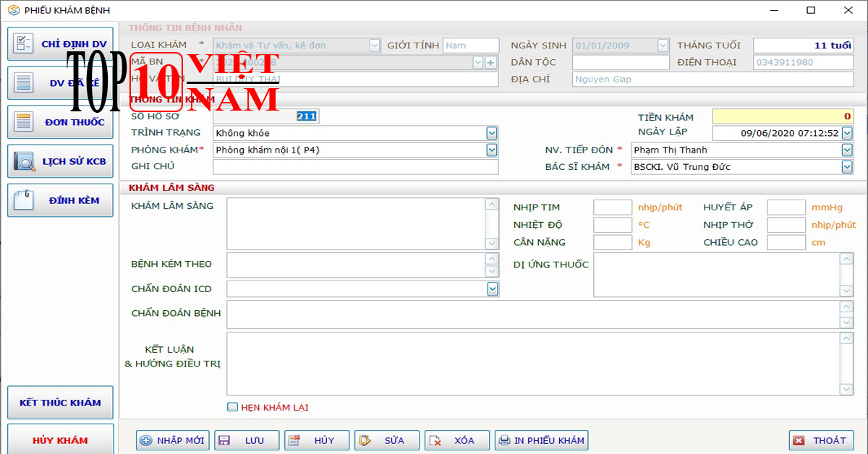Open the LỊCH SỬ KCB section
This screenshot has height=454, width=868.
(x=60, y=161)
